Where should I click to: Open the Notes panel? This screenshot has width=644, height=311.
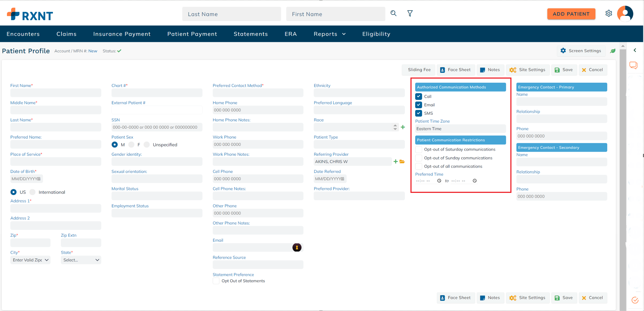coord(490,70)
